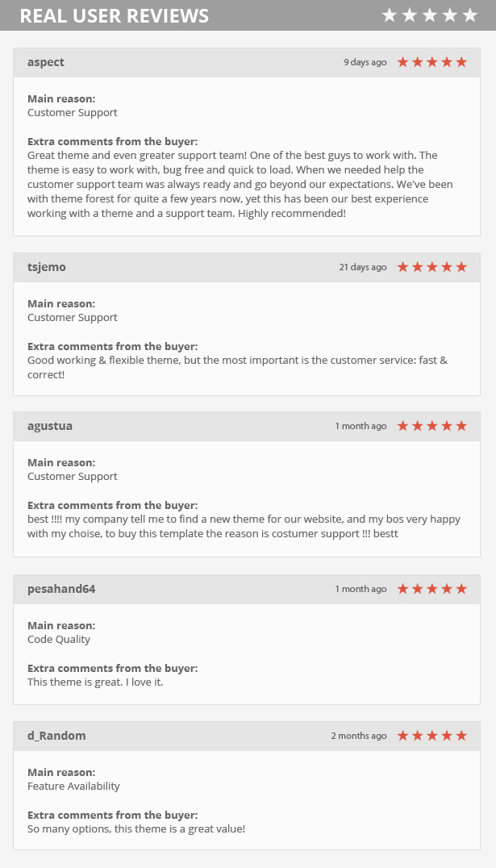Image resolution: width=496 pixels, height=868 pixels.
Task: Open reviewer aspect's username
Action: [46, 62]
